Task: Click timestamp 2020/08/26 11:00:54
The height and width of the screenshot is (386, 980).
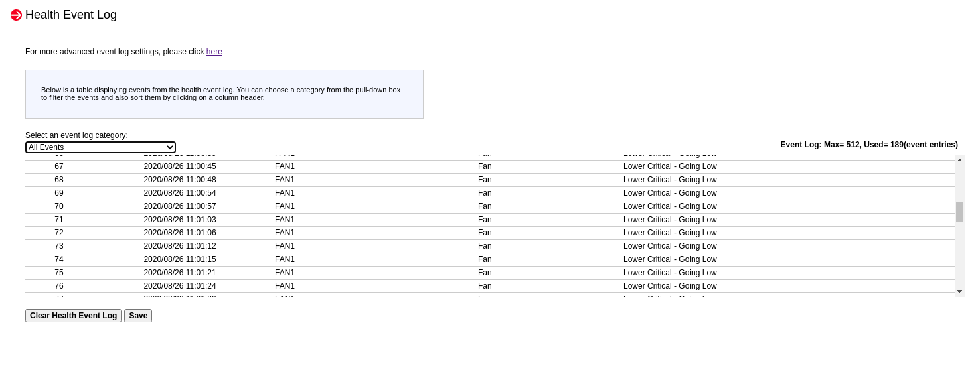Action: [180, 193]
